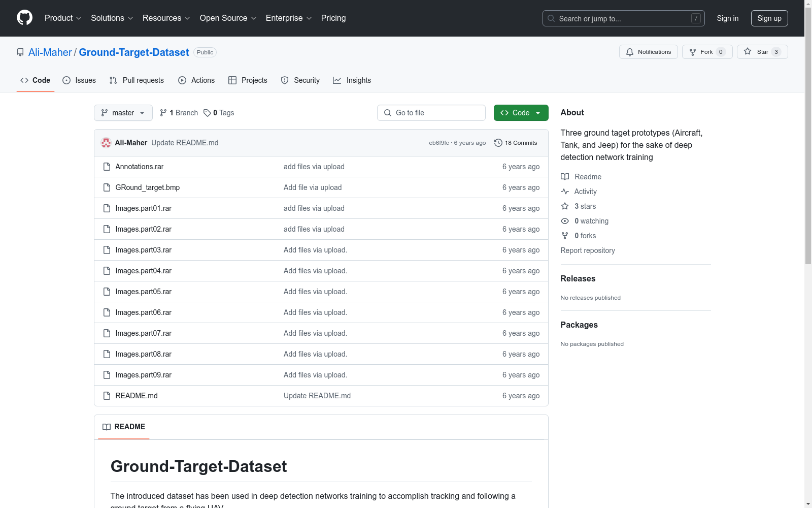Viewport: 812px width, 508px height.
Task: Click the Notifications bell button
Action: pyautogui.click(x=648, y=52)
